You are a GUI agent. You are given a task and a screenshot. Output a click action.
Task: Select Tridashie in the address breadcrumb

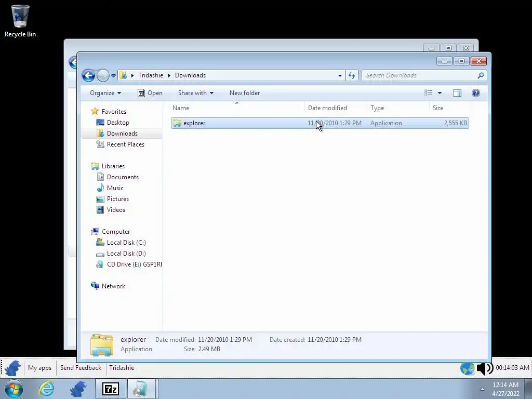point(151,75)
